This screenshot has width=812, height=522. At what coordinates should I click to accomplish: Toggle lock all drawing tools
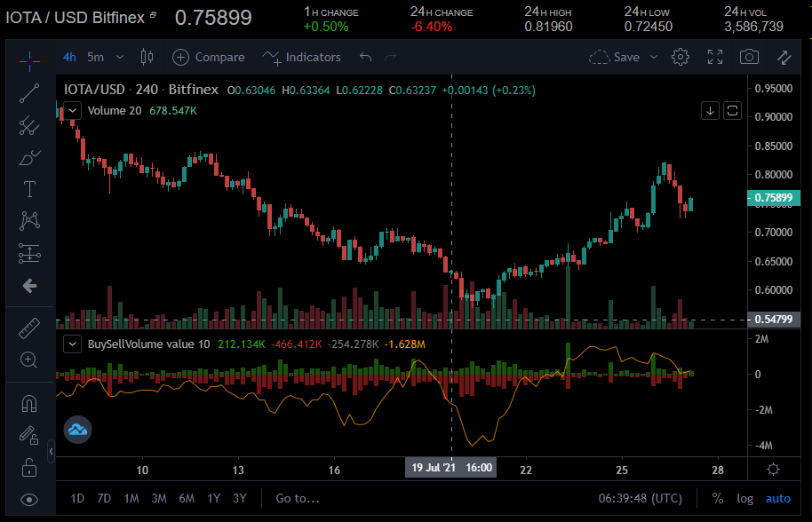pos(29,467)
